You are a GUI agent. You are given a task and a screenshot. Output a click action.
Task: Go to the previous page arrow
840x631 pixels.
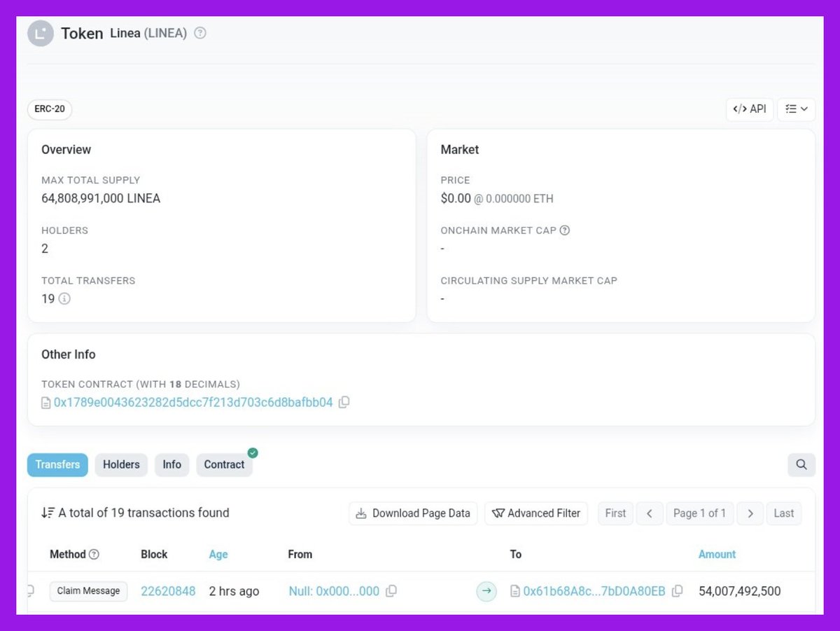tap(650, 513)
